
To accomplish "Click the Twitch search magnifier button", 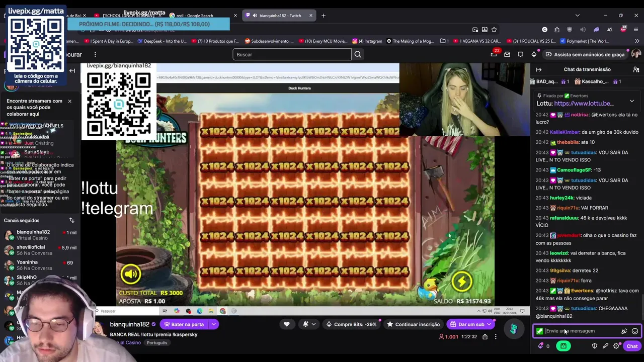I will 358,54.
